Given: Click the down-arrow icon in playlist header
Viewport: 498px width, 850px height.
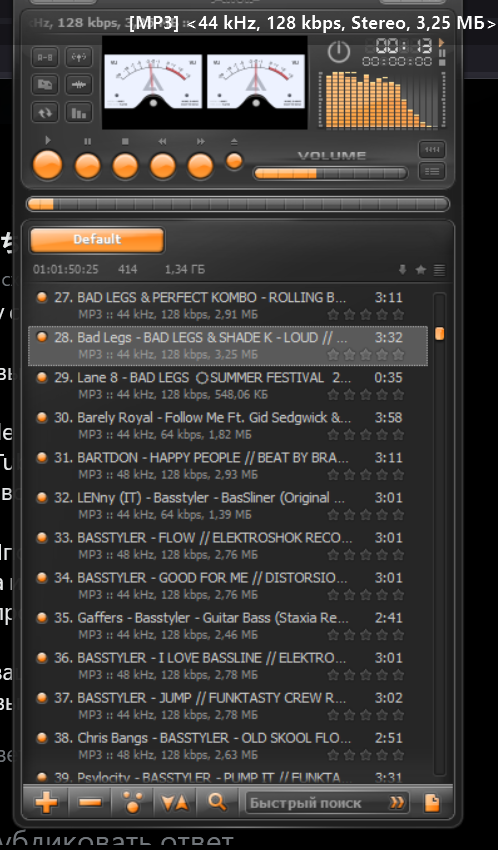Looking at the screenshot, I should tap(403, 269).
